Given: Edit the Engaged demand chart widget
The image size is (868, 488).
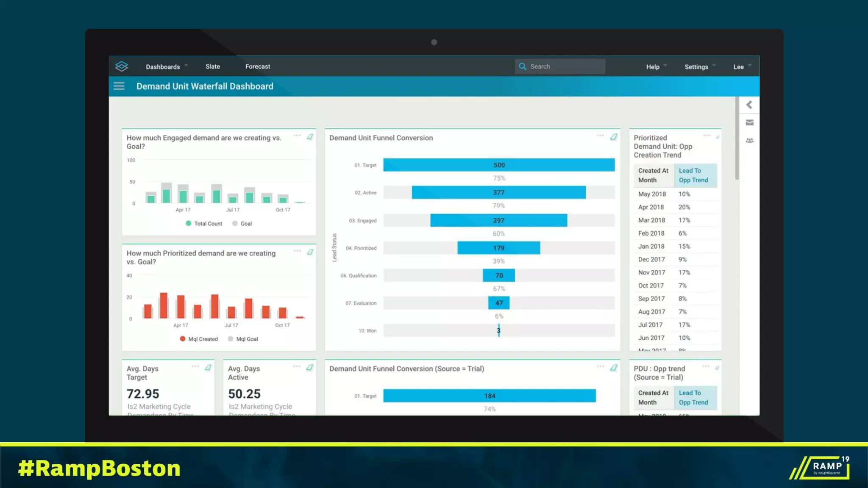Looking at the screenshot, I should tap(310, 137).
